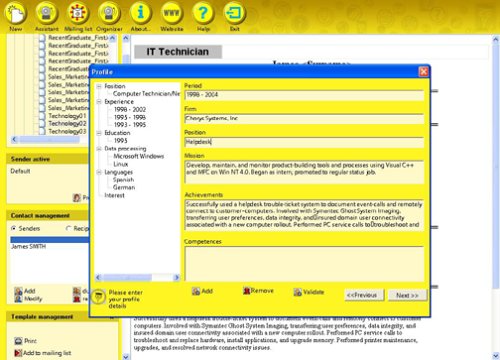The image size is (500, 360).
Task: Click the Next >> button
Action: click(x=407, y=295)
